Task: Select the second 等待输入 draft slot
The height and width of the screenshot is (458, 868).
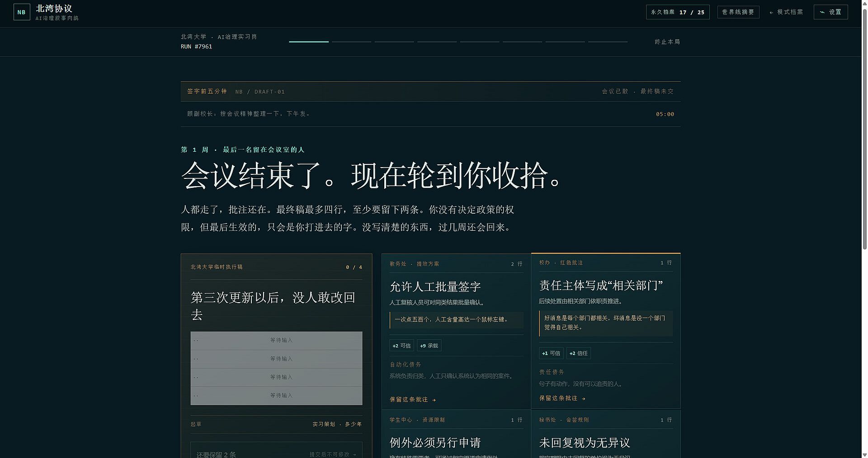Action: point(276,359)
